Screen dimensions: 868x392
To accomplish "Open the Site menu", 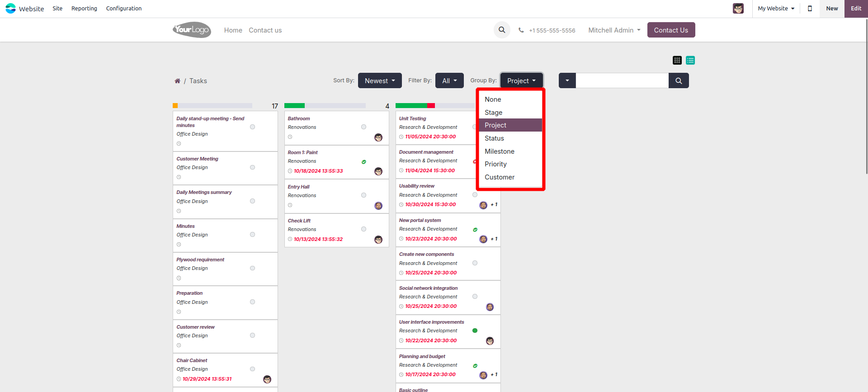I will (x=57, y=9).
